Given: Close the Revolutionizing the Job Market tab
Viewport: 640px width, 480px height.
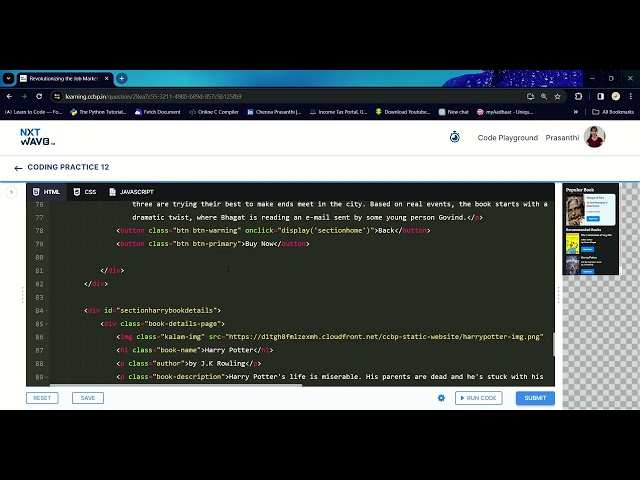Looking at the screenshot, I should point(107,78).
